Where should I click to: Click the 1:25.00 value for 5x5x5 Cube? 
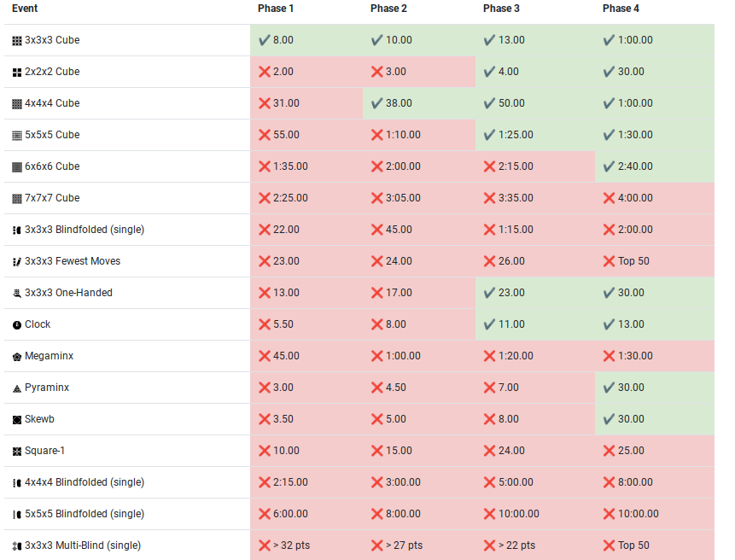point(516,135)
